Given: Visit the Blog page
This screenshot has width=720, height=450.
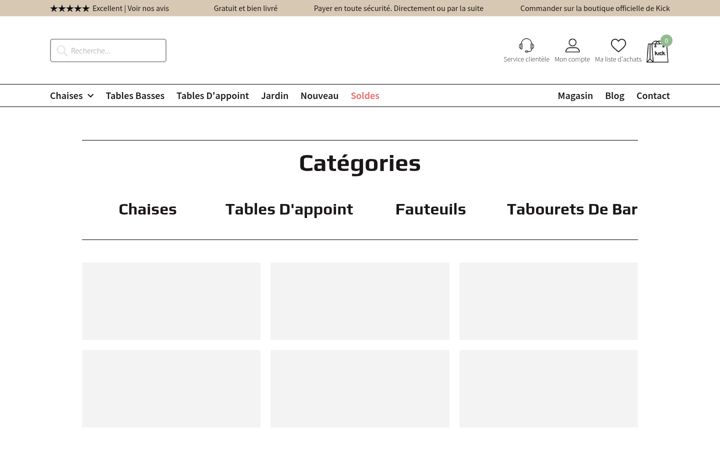Looking at the screenshot, I should [x=614, y=96].
